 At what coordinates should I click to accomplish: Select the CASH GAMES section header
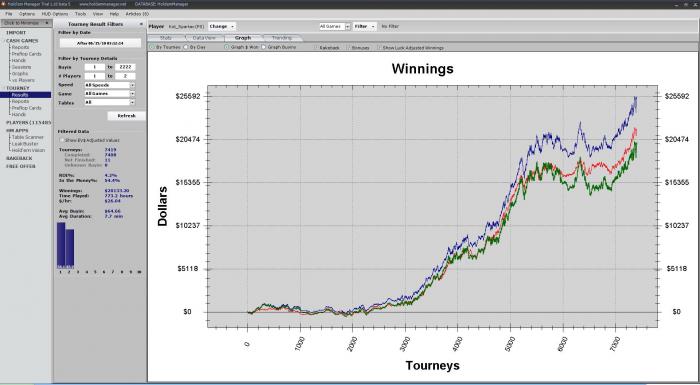click(22, 41)
